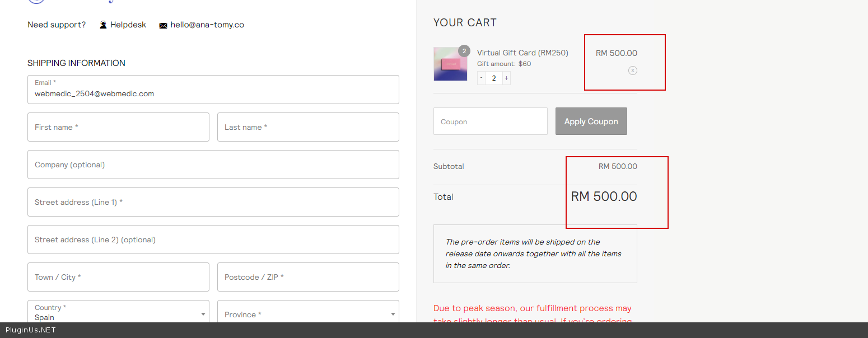Viewport: 868px width, 338px height.
Task: Remove the Virtual Gift Card from cart
Action: click(x=632, y=71)
